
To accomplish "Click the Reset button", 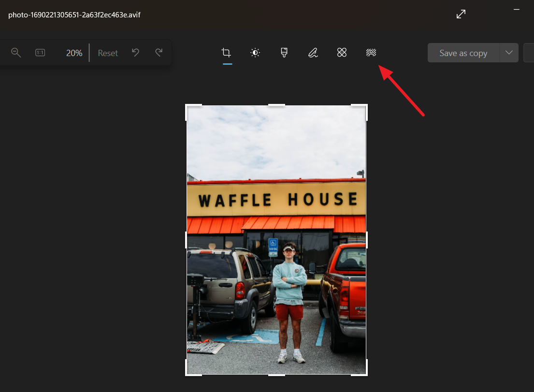I will coord(108,53).
